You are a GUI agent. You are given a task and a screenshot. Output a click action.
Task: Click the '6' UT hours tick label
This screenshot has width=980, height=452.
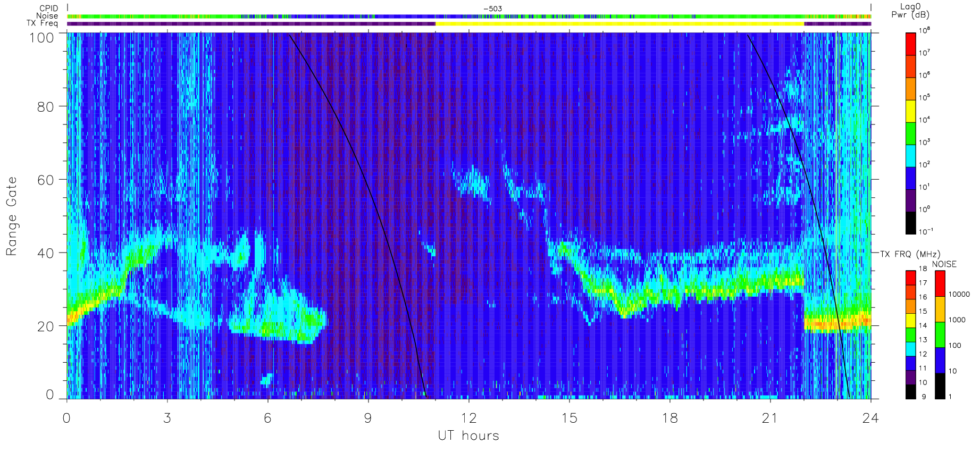click(x=267, y=418)
